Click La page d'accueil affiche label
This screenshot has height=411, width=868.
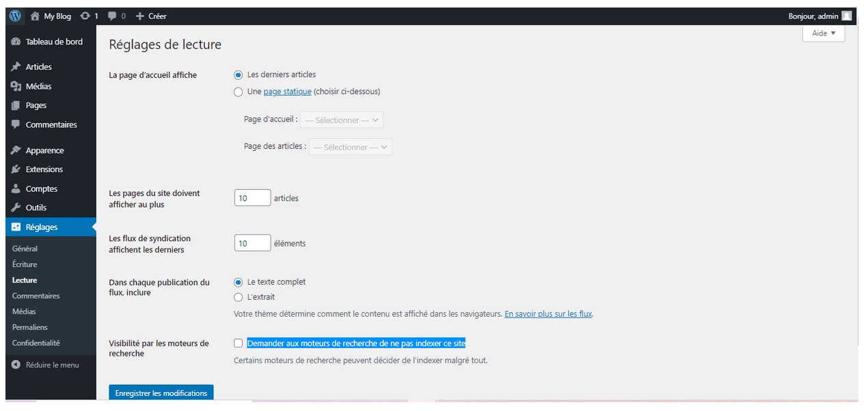coord(153,75)
